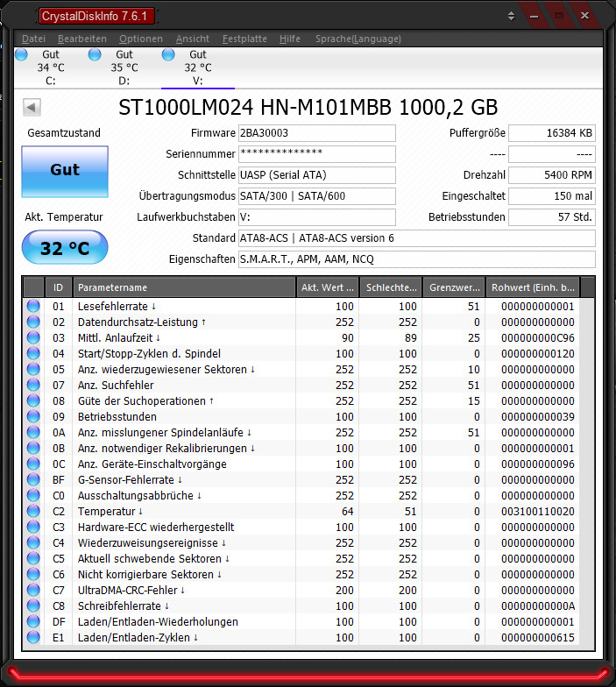Viewport: 616px width, 687px height.
Task: Click raw value 003100110020
Action: (x=538, y=512)
